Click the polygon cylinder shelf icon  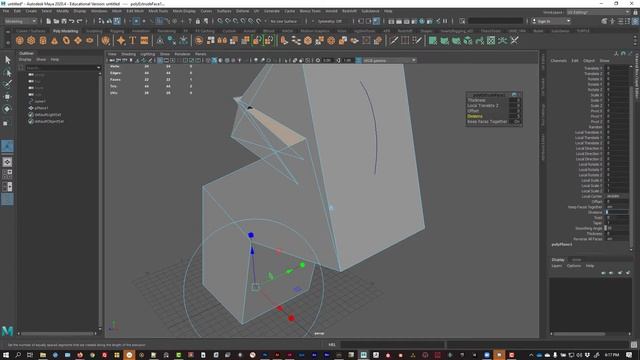pos(43,40)
